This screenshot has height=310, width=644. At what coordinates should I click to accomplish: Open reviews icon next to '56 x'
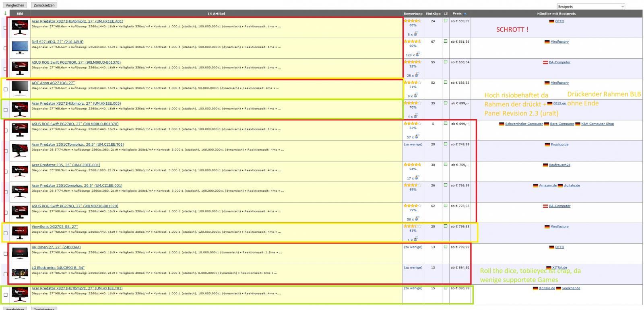417,219
